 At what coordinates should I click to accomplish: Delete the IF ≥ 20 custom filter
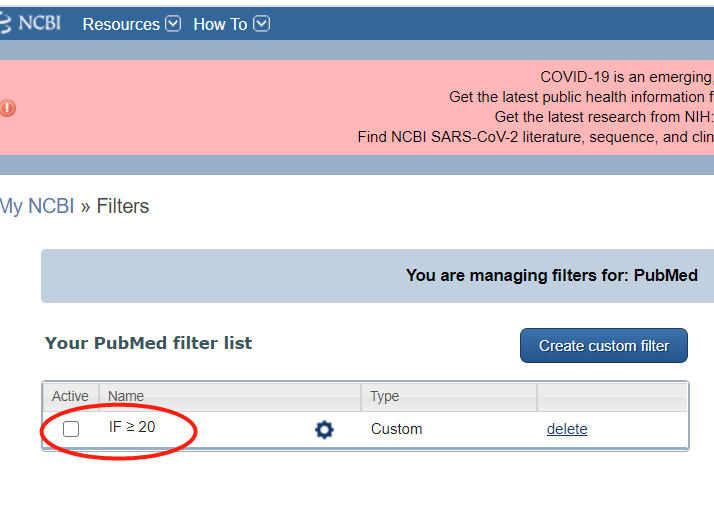point(567,429)
